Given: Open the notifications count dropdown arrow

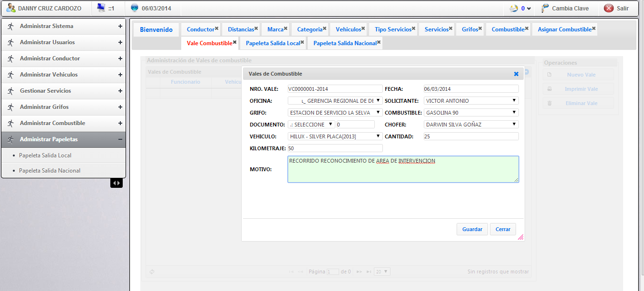Looking at the screenshot, I should pos(529,9).
